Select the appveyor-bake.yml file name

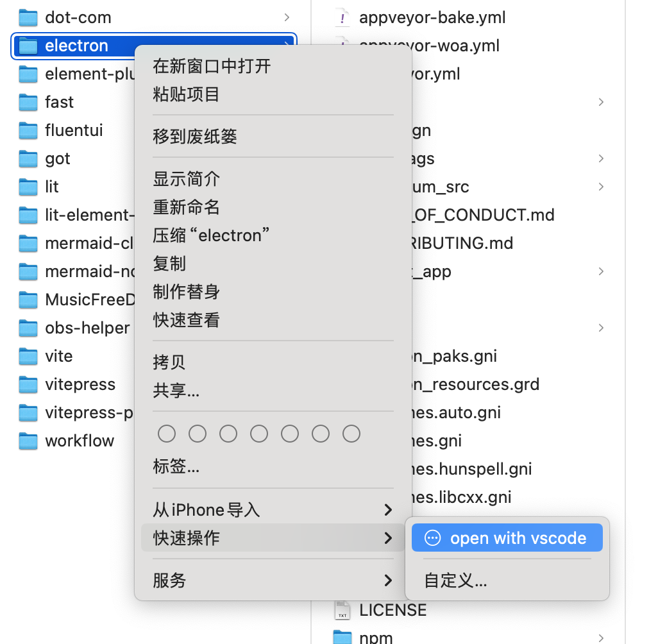tap(432, 17)
